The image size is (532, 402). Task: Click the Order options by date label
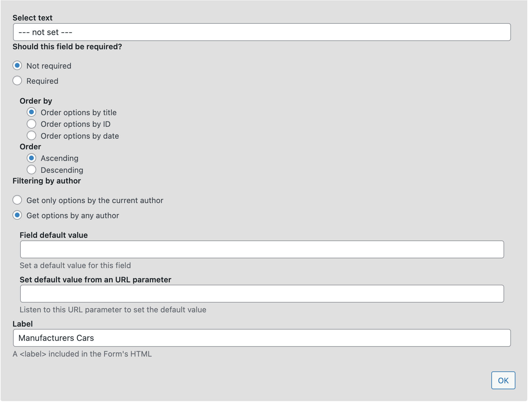pos(80,136)
